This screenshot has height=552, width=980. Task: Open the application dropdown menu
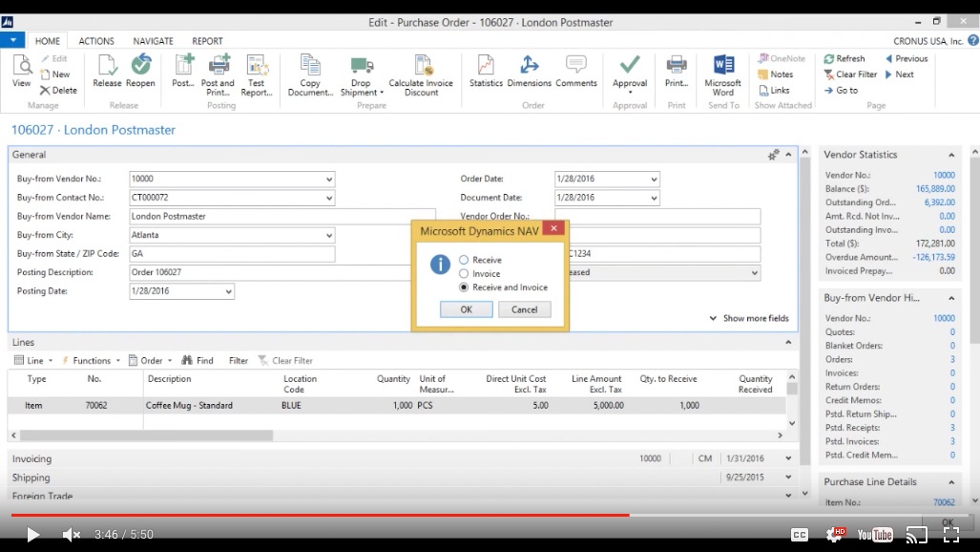(12, 40)
